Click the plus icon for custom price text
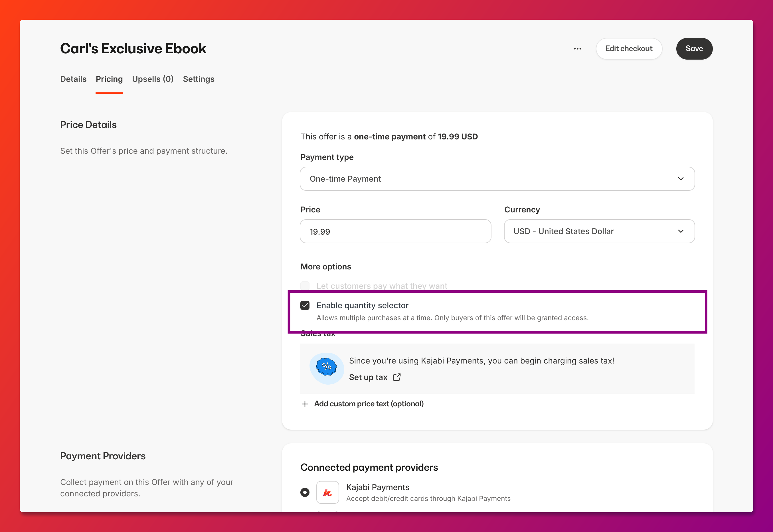Viewport: 773px width, 532px height. (x=304, y=404)
